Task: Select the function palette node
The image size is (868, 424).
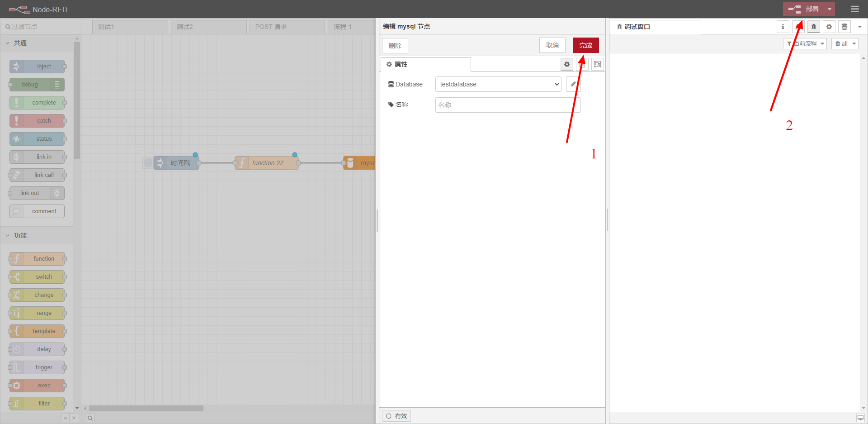Action: (x=37, y=259)
